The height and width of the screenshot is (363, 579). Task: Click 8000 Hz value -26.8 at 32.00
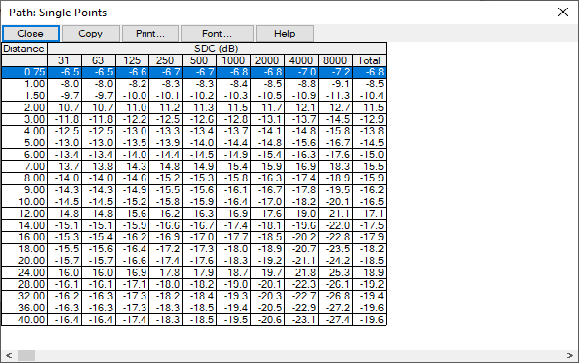[336, 296]
